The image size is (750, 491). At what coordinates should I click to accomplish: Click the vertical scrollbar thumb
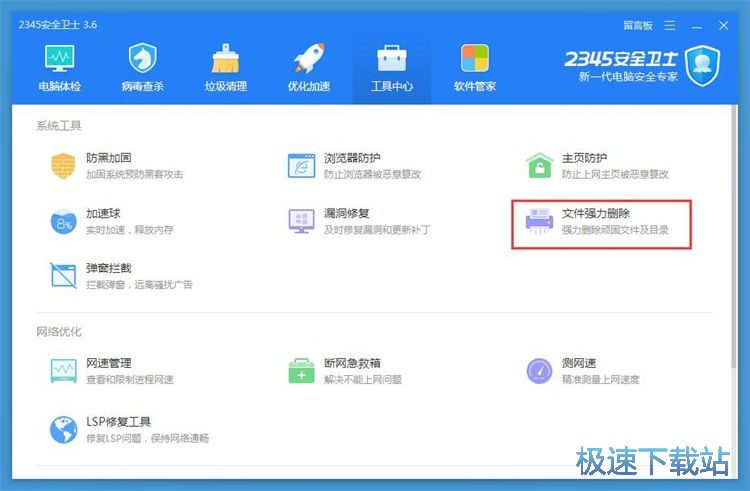(734, 237)
